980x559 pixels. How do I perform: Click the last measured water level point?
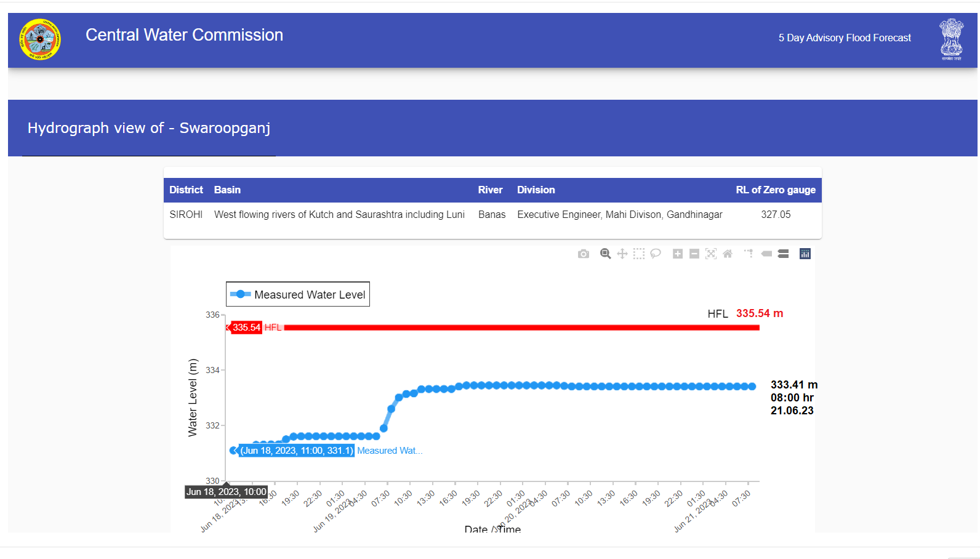click(752, 387)
